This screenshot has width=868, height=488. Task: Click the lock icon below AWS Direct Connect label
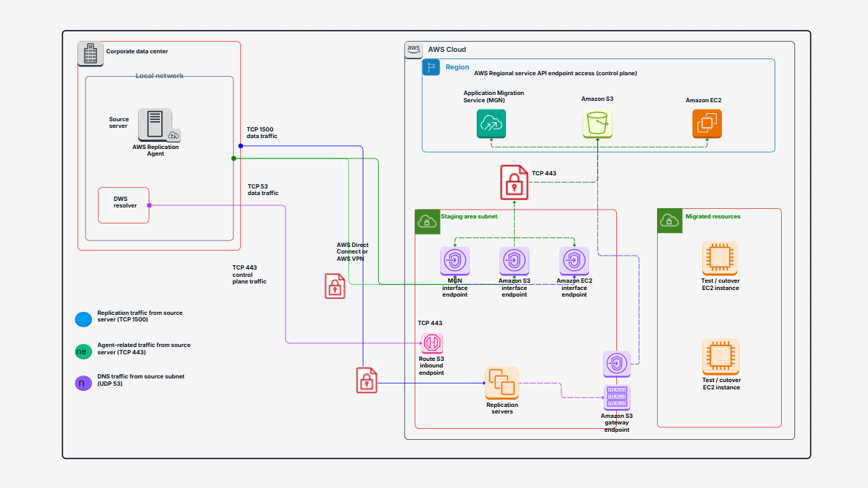(x=335, y=286)
